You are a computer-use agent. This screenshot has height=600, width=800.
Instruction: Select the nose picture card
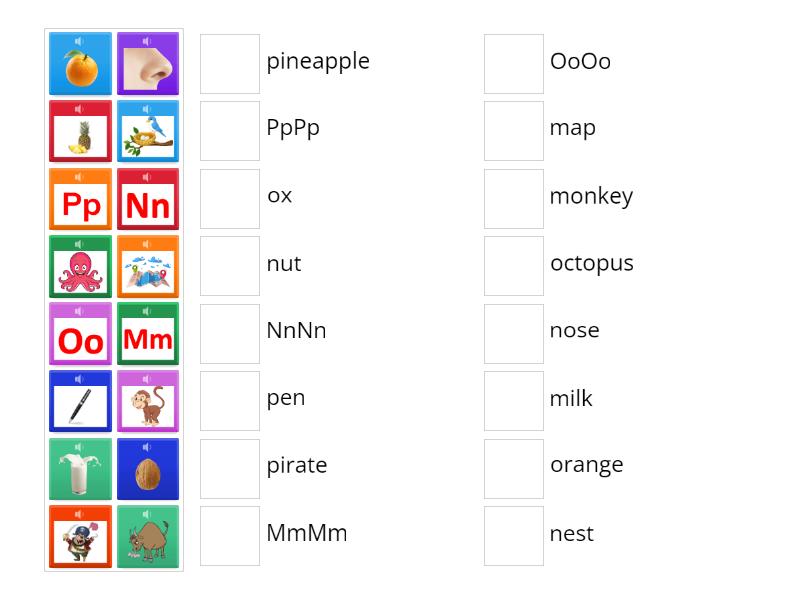click(x=148, y=64)
